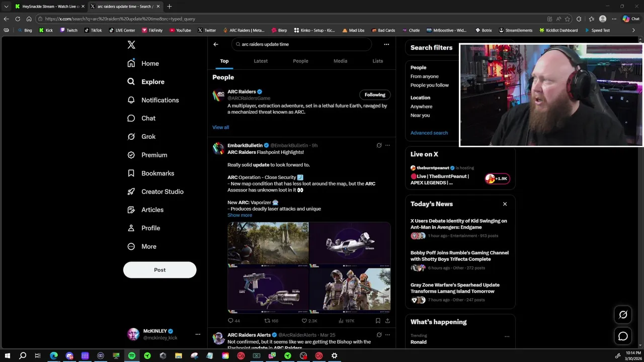Image resolution: width=644 pixels, height=362 pixels.
Task: Bookmark the EmbarkBulletin post
Action: coord(378,321)
